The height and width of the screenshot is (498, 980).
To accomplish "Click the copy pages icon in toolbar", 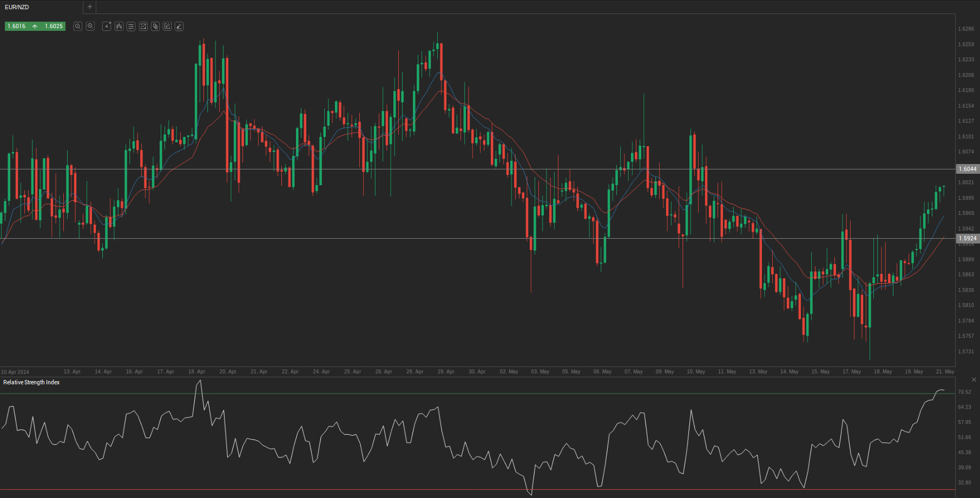I will click(x=155, y=26).
